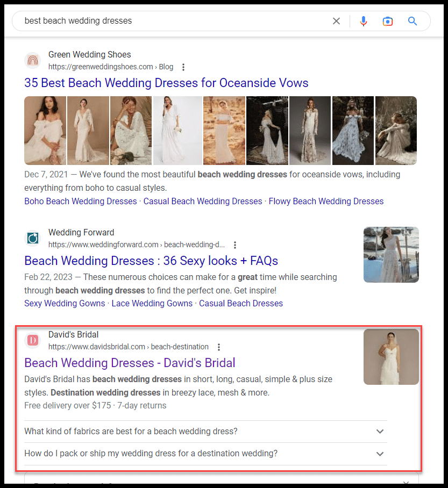The width and height of the screenshot is (448, 488).
Task: Open the 35 Best Beach Wedding Dresses result
Action: tap(166, 83)
